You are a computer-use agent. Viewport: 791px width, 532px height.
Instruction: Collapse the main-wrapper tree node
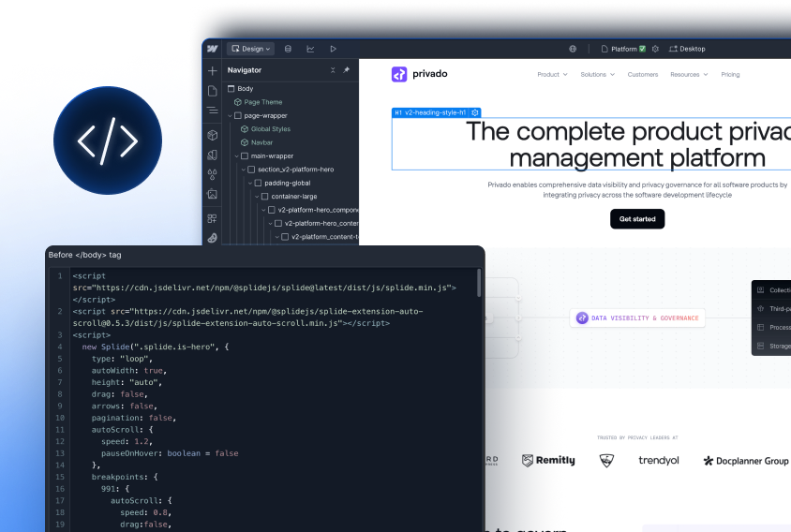pyautogui.click(x=236, y=156)
